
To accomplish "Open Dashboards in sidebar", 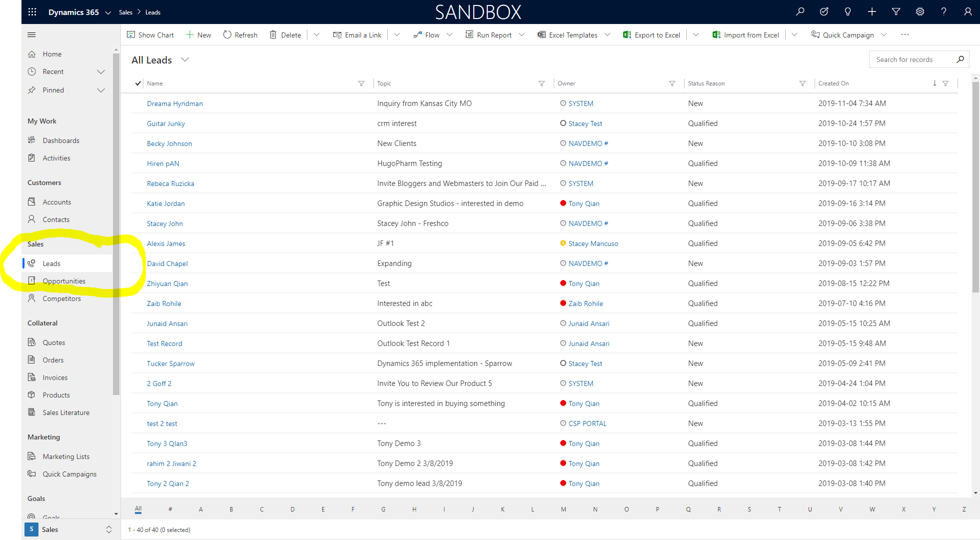I will [61, 140].
